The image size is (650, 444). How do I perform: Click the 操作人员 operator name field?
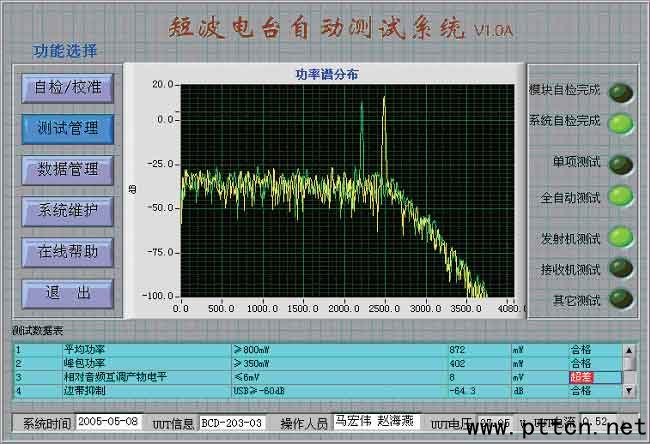pyautogui.click(x=375, y=421)
